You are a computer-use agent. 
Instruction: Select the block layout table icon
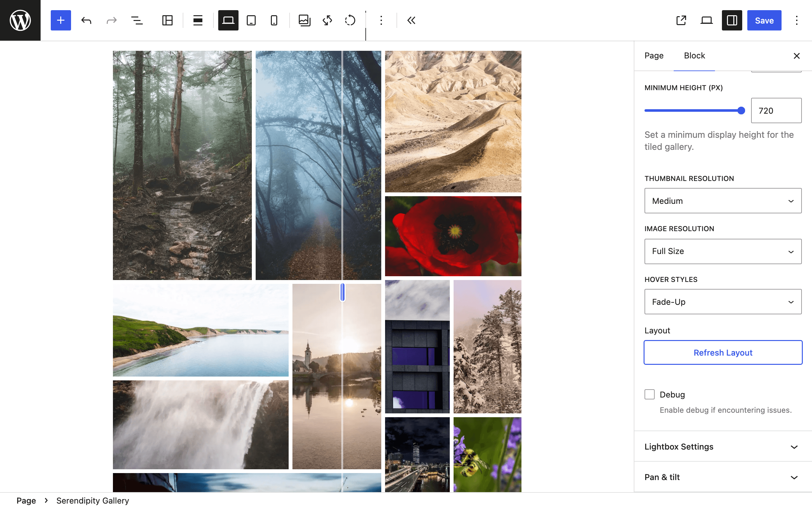pyautogui.click(x=167, y=20)
